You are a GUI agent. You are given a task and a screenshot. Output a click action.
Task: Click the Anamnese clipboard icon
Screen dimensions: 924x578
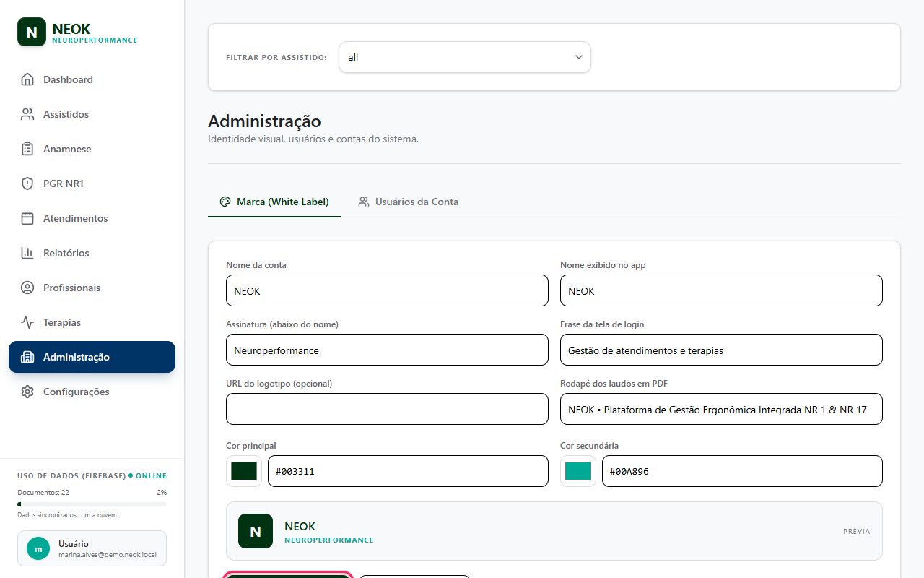(x=27, y=149)
